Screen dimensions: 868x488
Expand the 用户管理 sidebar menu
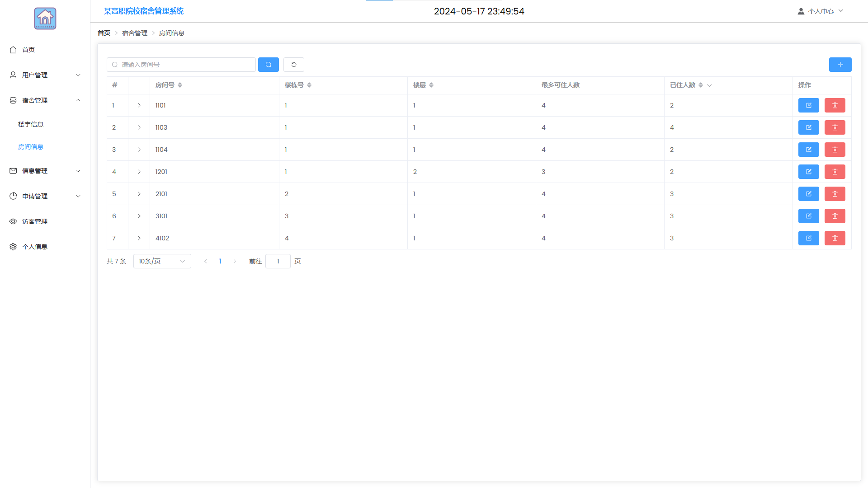click(x=45, y=75)
